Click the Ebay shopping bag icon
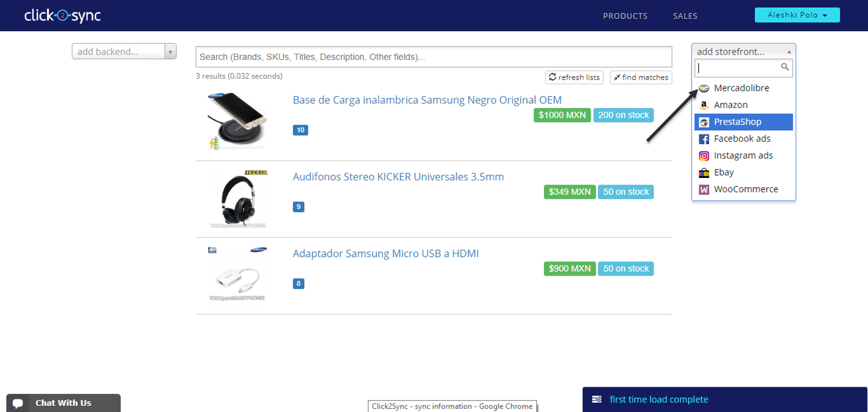 point(704,173)
